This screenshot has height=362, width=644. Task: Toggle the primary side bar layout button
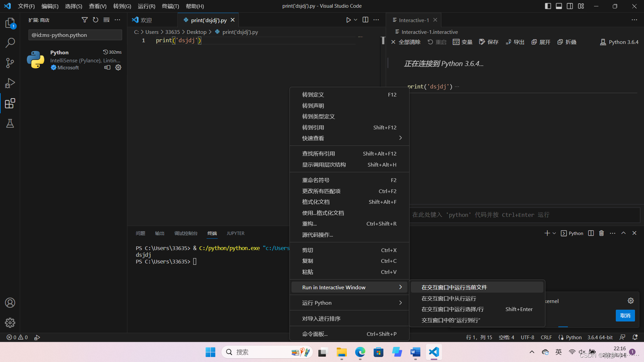click(548, 6)
